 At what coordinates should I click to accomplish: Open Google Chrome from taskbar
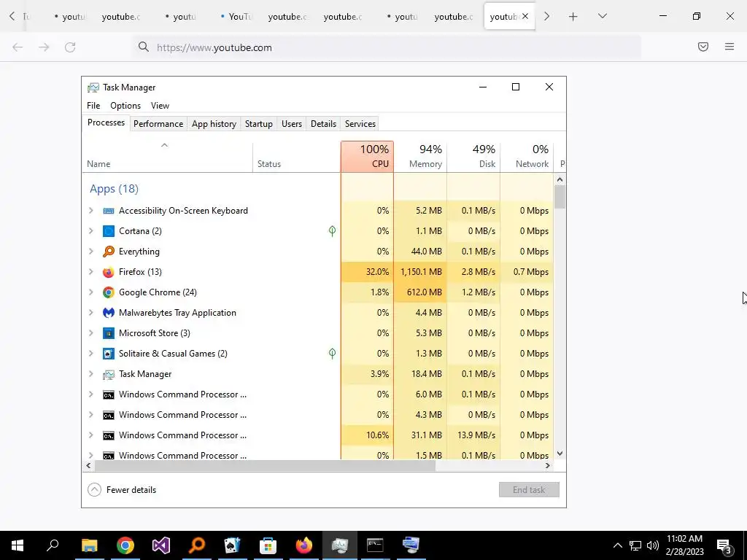click(x=125, y=545)
